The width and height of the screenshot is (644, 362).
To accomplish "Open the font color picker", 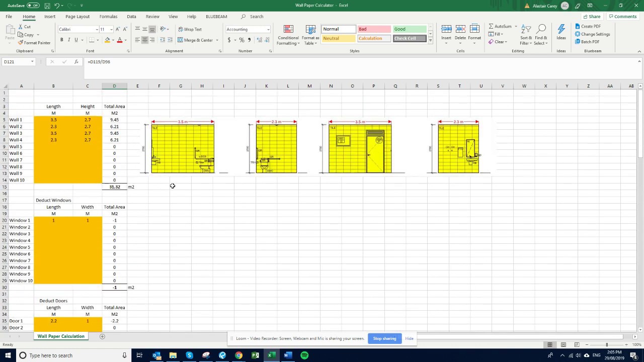I will 125,40.
